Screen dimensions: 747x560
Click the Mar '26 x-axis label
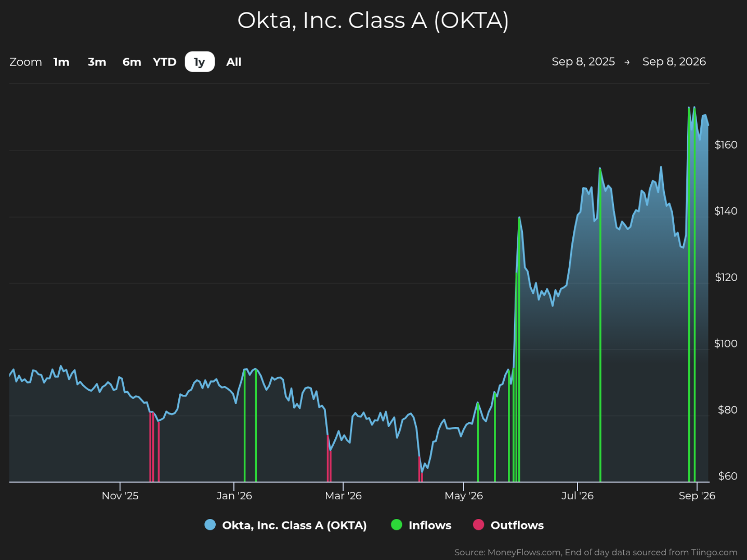(343, 496)
